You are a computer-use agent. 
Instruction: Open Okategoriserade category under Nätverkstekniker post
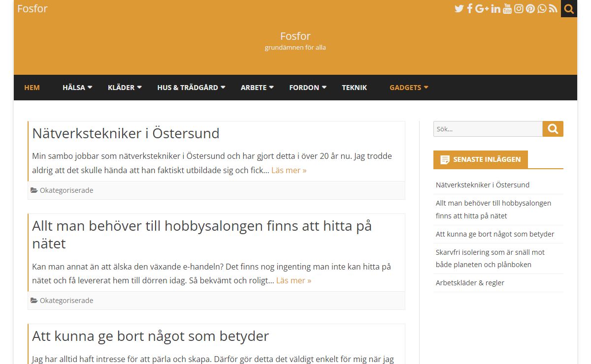(66, 190)
